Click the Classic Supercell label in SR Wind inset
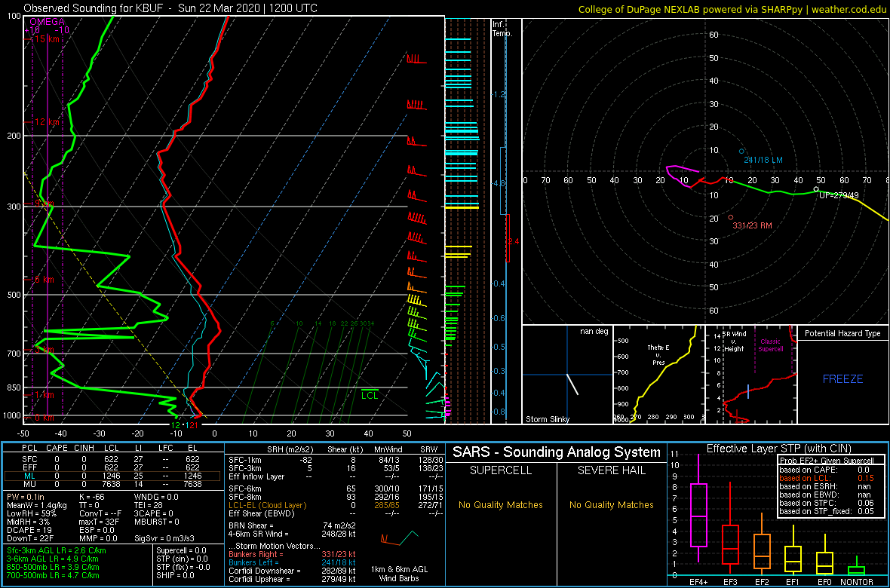Image resolution: width=890 pixels, height=588 pixels. (771, 345)
